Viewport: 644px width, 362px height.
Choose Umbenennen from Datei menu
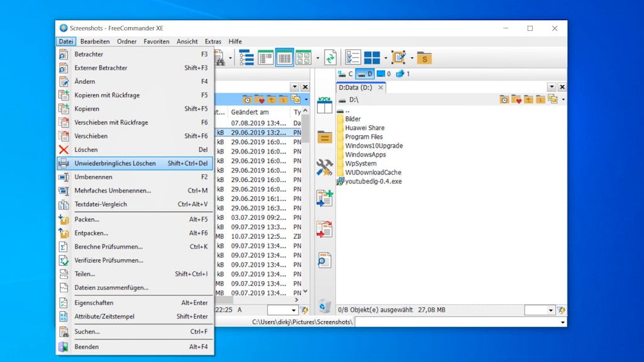click(x=135, y=177)
